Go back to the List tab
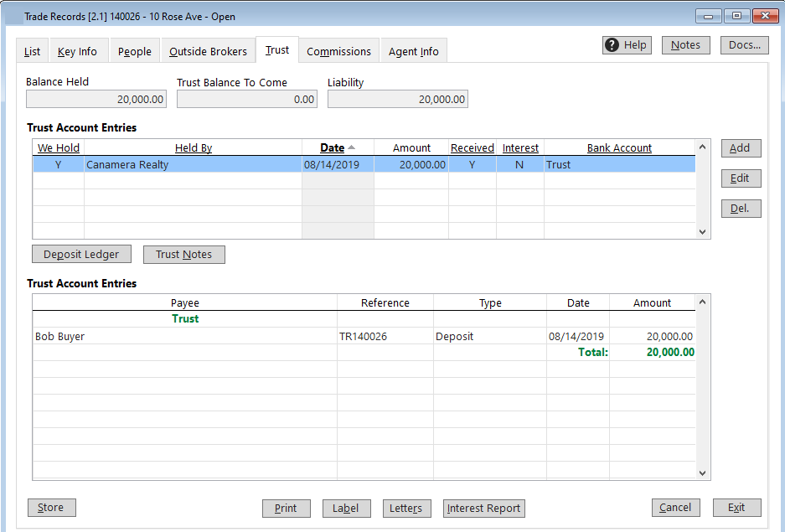The image size is (785, 532). click(x=32, y=50)
